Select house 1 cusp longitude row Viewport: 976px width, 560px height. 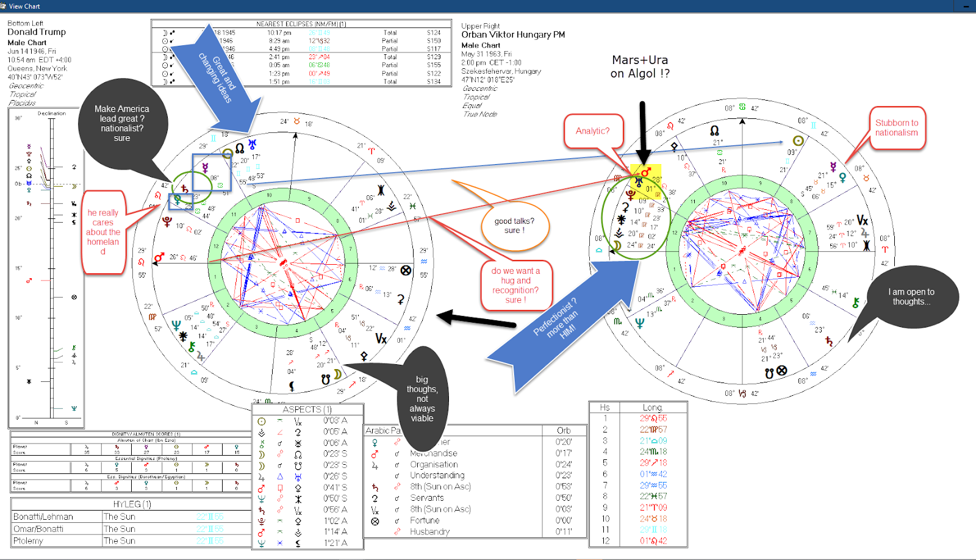(638, 418)
